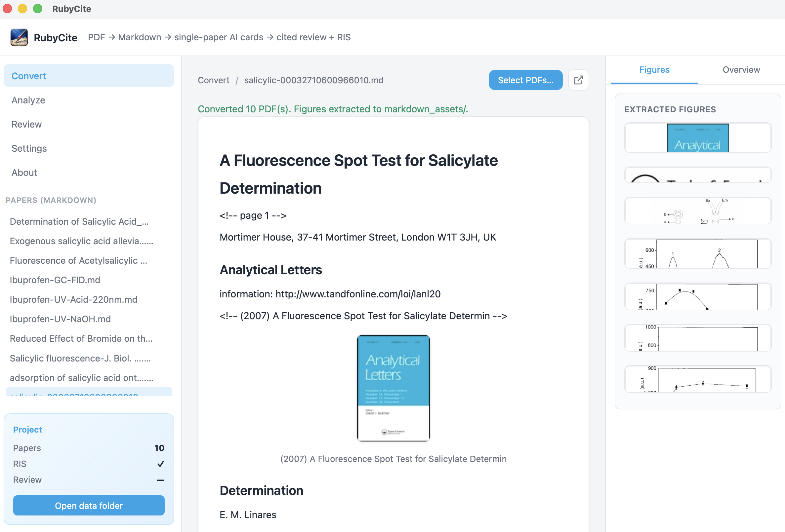
Task: Open the 750 curve chart thumbnail
Action: (697, 296)
